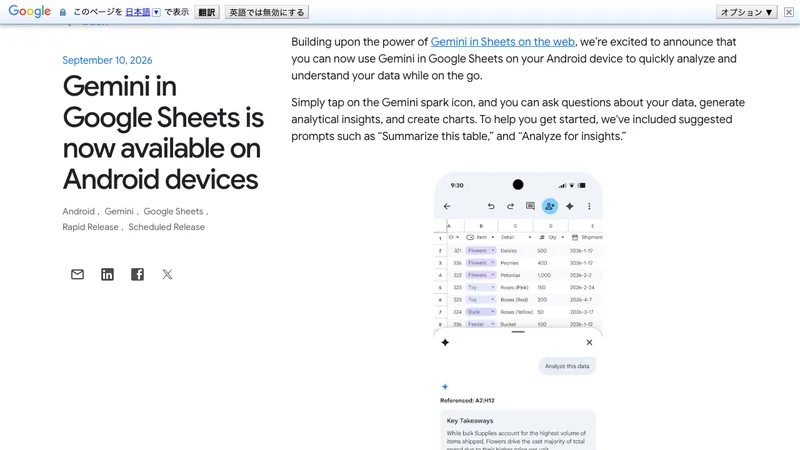Click the undo icon in phone mockup
The image size is (800, 450).
(x=491, y=206)
